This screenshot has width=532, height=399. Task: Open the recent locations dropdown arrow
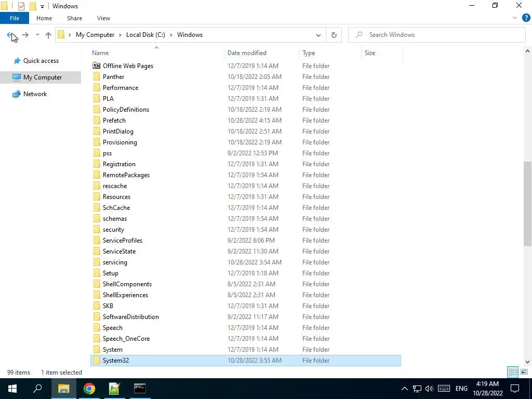point(37,35)
